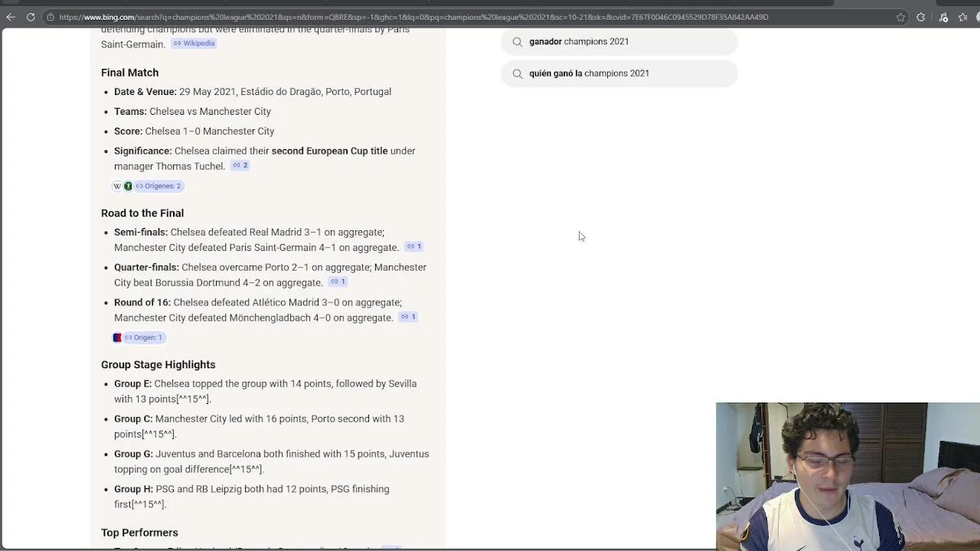
Task: Open citation 1 after Round of 16 line
Action: click(408, 317)
